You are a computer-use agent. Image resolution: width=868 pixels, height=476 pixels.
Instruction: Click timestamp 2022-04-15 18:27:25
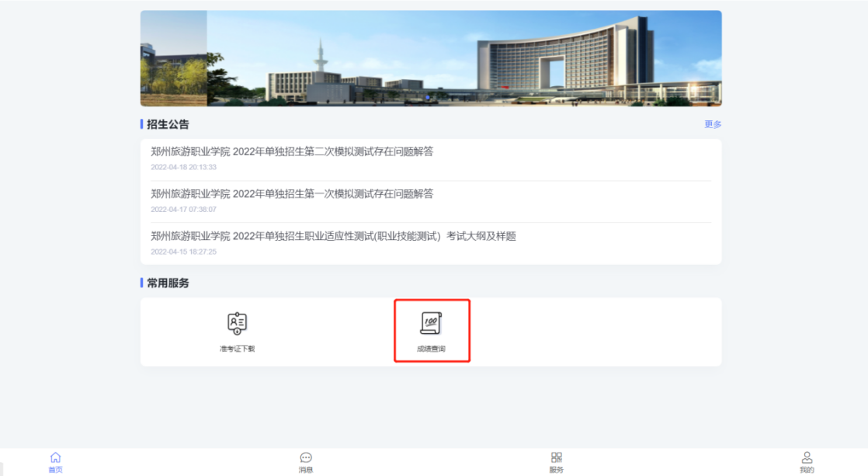coord(183,252)
